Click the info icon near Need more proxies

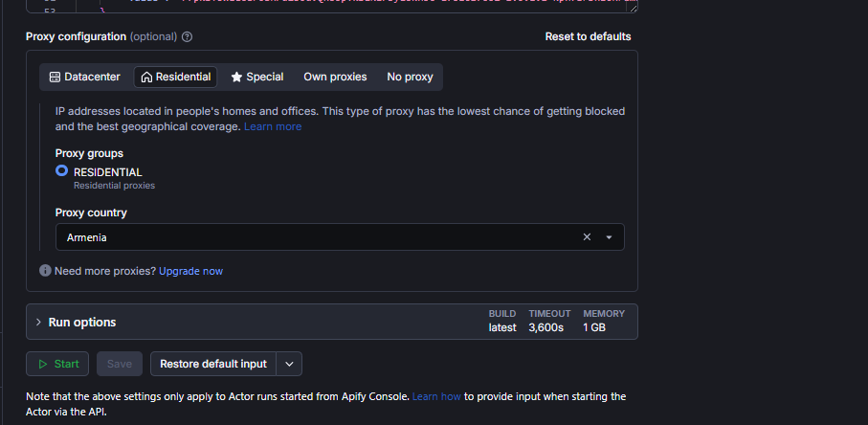pyautogui.click(x=45, y=271)
